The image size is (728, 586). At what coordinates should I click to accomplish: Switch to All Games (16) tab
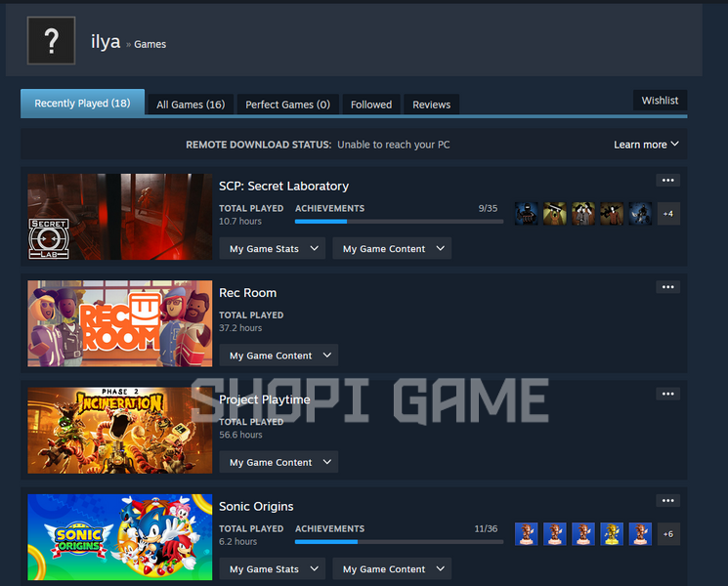coord(191,105)
